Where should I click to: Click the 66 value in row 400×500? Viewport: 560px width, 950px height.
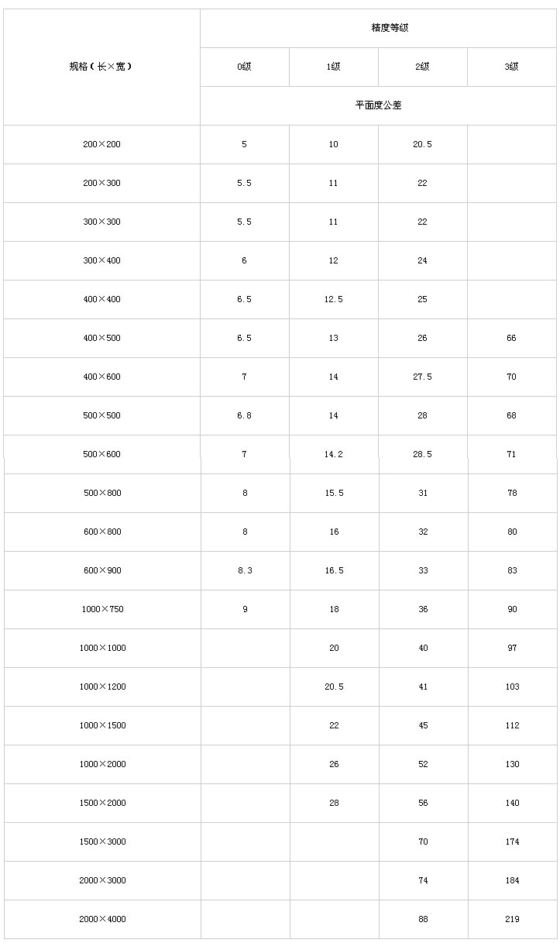tap(512, 338)
